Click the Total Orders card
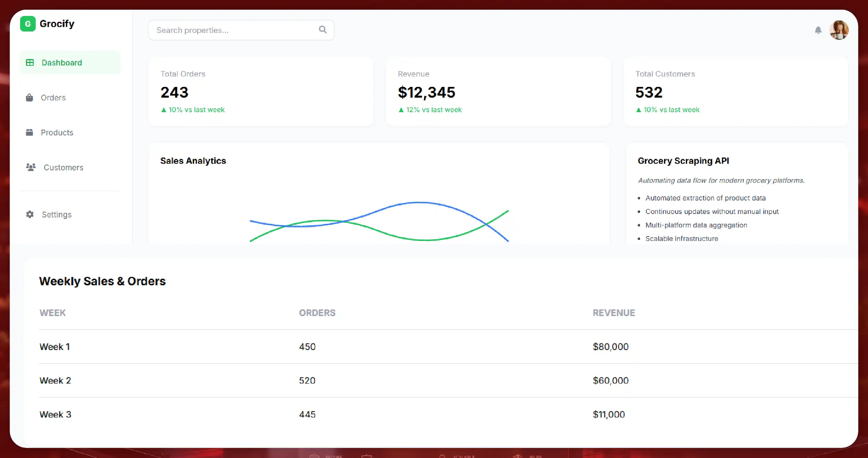This screenshot has height=458, width=868. (x=261, y=91)
